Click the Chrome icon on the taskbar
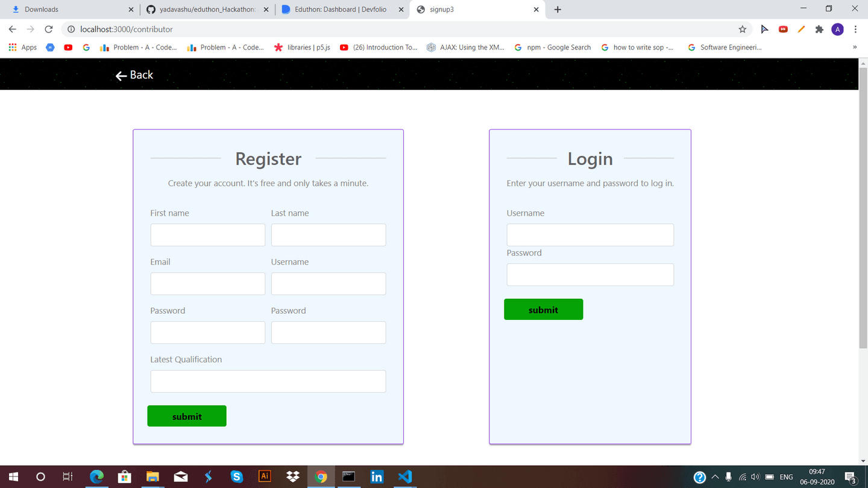The image size is (868, 488). point(321,477)
